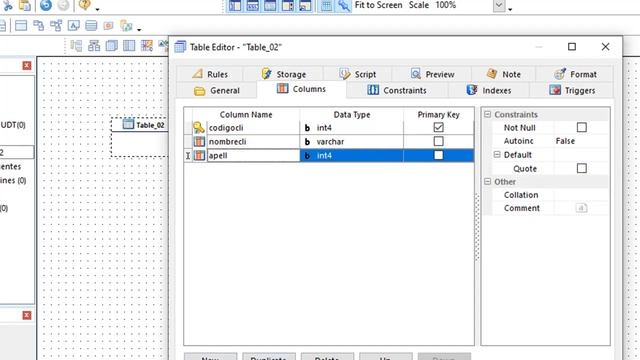
Task: Collapse the Other property group
Action: click(x=487, y=181)
